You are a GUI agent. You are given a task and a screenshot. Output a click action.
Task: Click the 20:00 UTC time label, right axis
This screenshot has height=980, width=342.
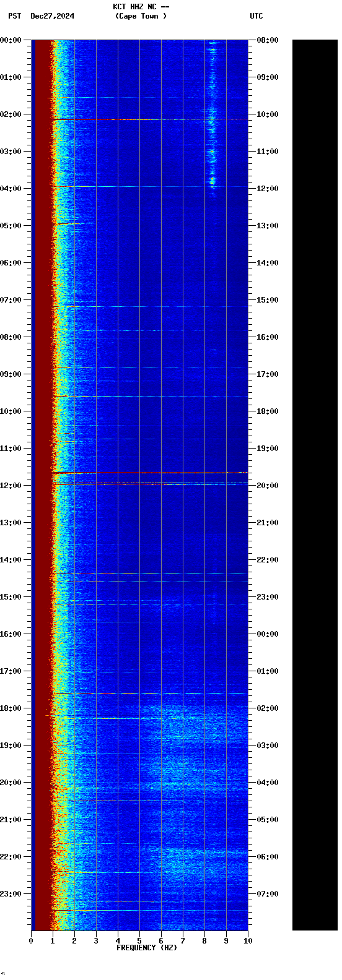point(268,486)
